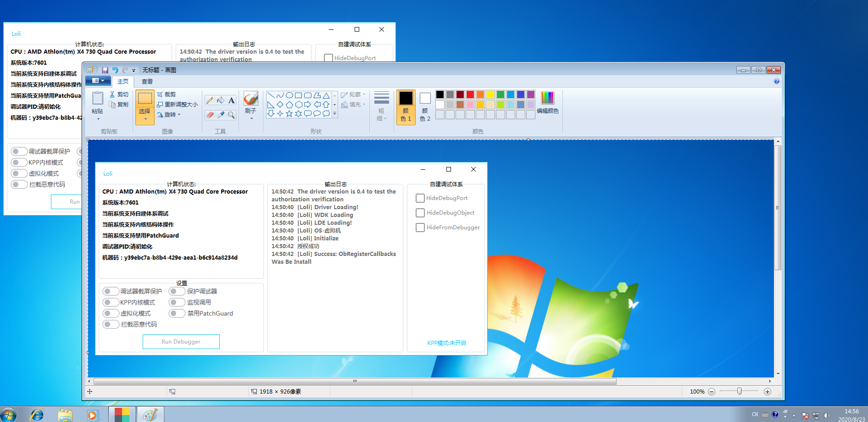Pick the red color swatch
The height and width of the screenshot is (422, 868).
coord(470,94)
